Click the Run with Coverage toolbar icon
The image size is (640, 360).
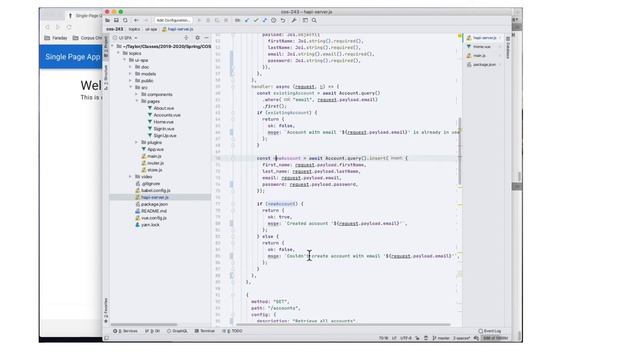(x=217, y=20)
